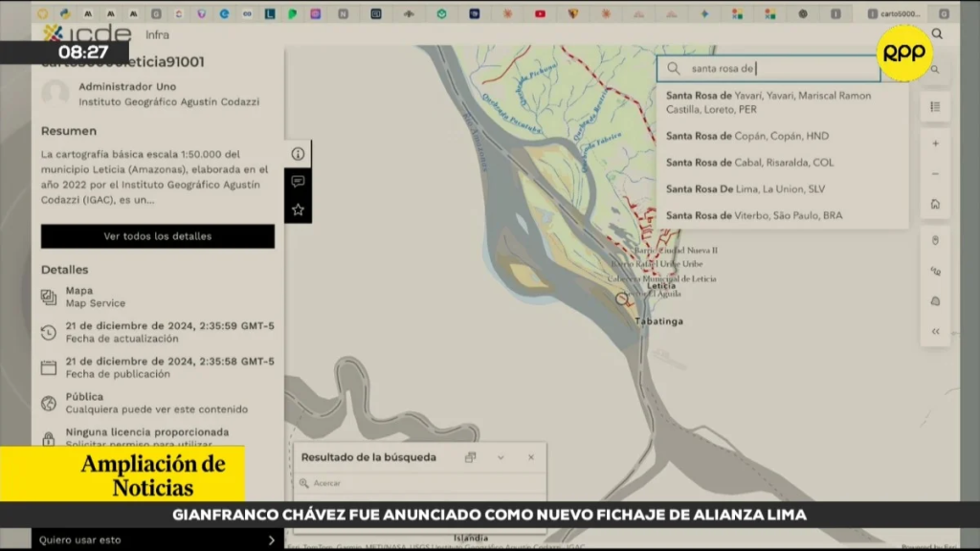
Task: Click the 'santa rosa de' search field
Action: click(x=768, y=68)
